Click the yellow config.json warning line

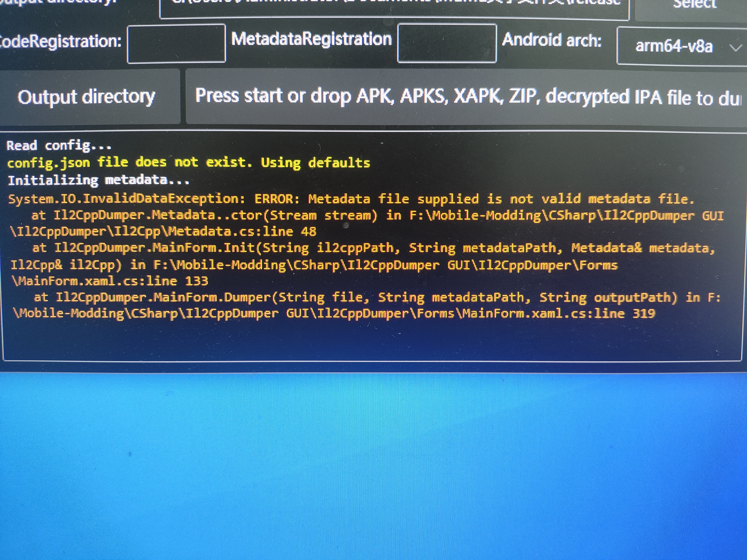click(x=188, y=163)
